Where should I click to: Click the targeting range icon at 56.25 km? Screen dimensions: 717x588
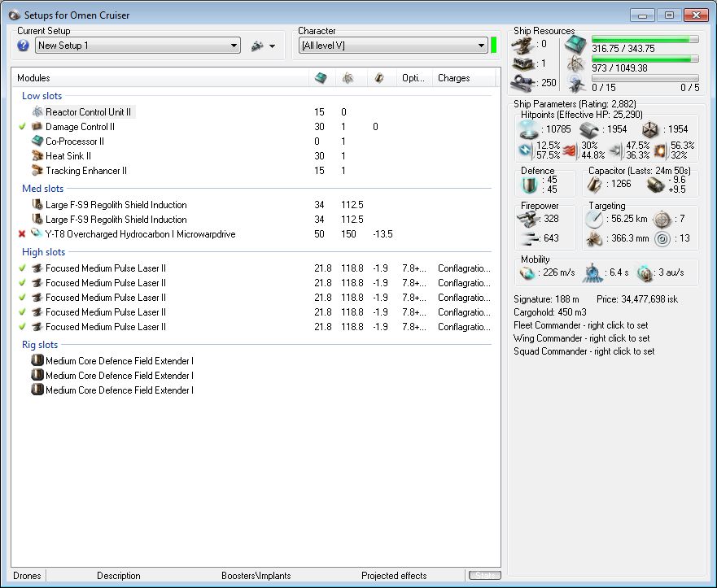pos(594,220)
